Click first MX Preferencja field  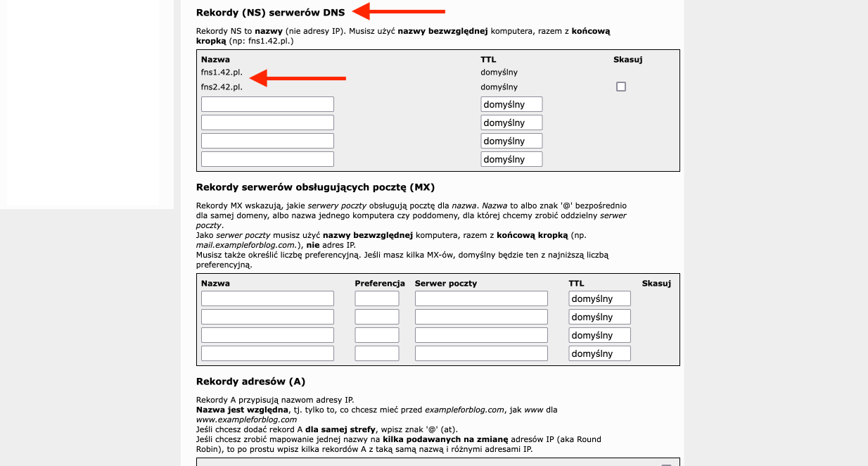click(376, 298)
